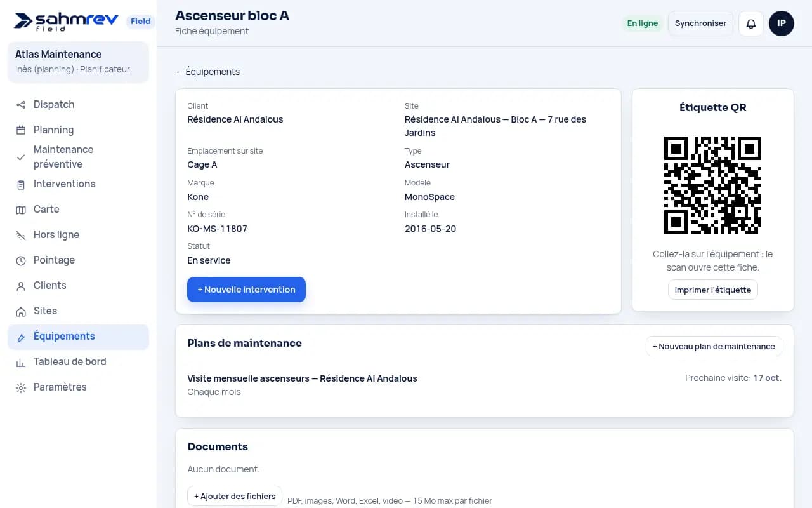Screen dimensions: 812x508
Task: Click the Aucun document. text
Action: [x=223, y=470]
